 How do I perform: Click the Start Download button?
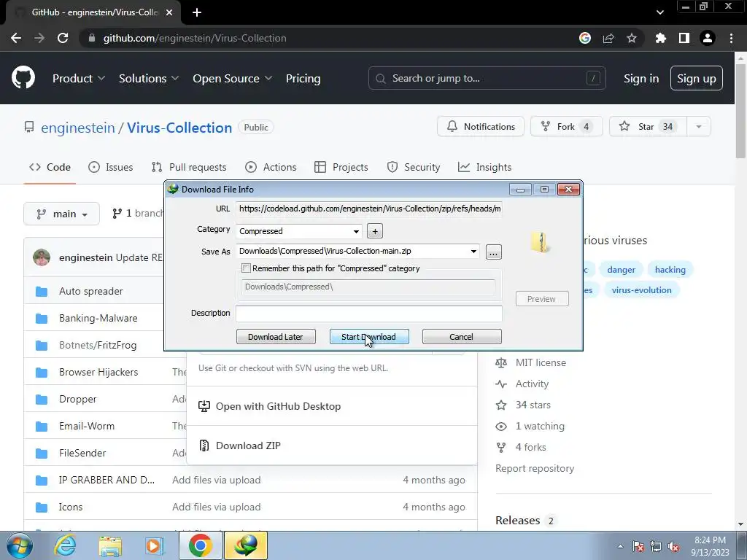[369, 337]
